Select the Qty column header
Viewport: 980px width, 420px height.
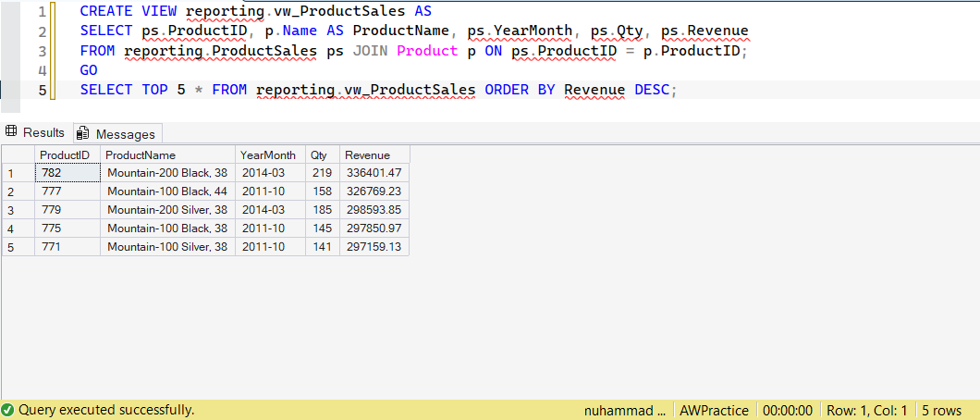[323, 155]
